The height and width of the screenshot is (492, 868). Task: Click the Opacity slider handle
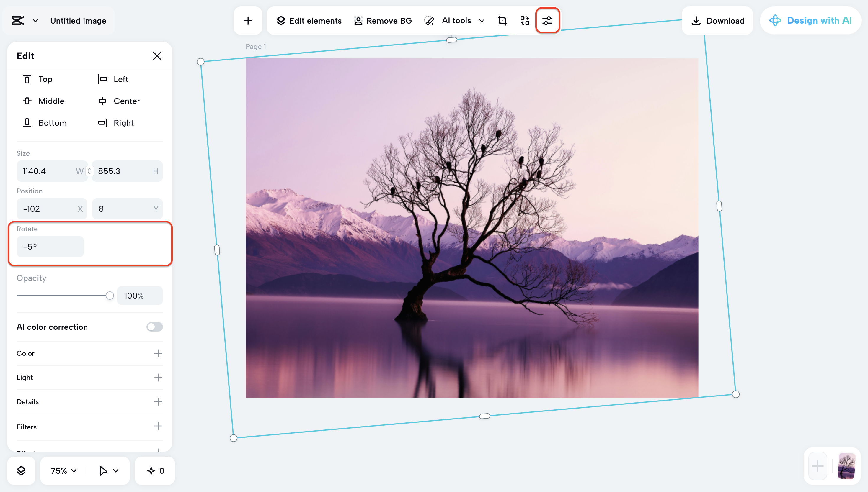(x=110, y=296)
